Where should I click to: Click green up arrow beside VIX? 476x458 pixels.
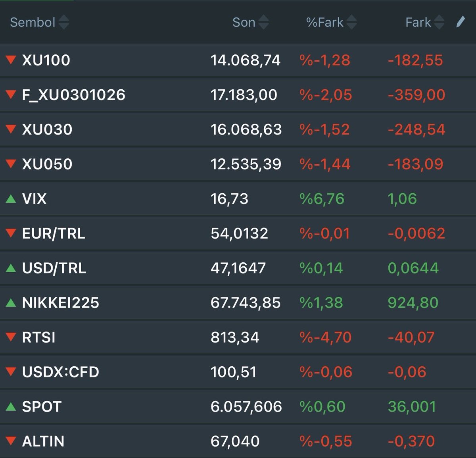click(11, 198)
